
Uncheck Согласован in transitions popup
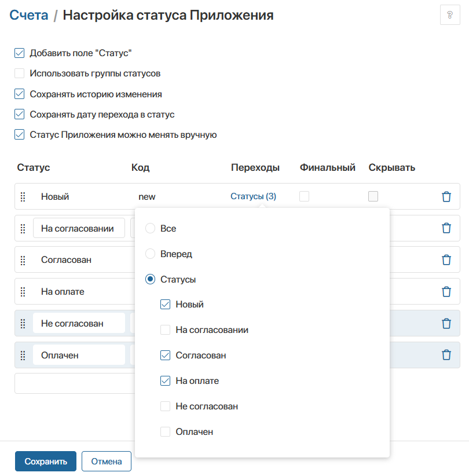(x=165, y=355)
